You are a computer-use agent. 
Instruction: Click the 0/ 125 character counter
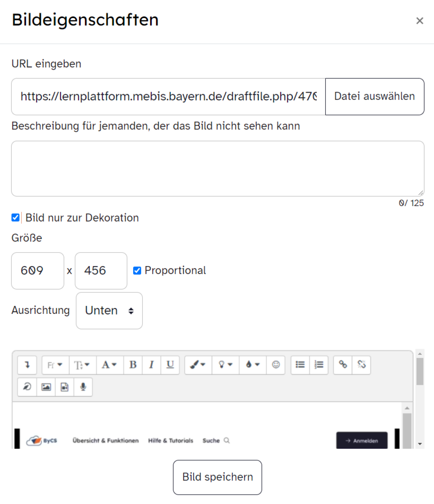coord(411,203)
